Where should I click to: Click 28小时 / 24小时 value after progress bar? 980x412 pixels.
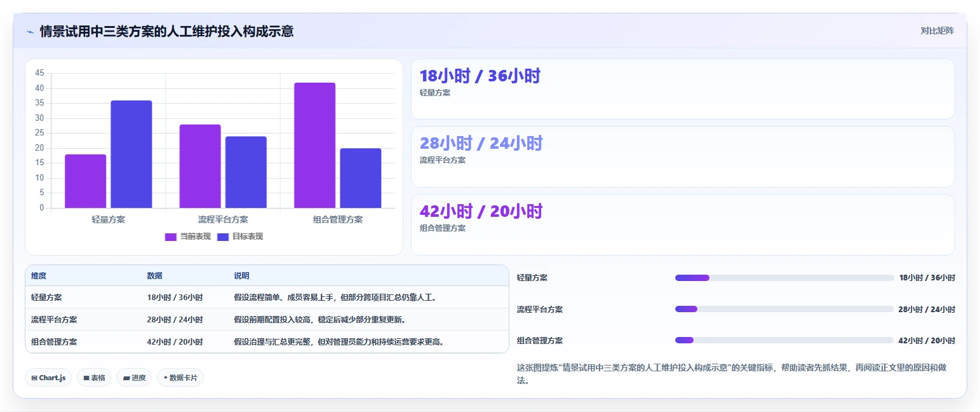[927, 310]
